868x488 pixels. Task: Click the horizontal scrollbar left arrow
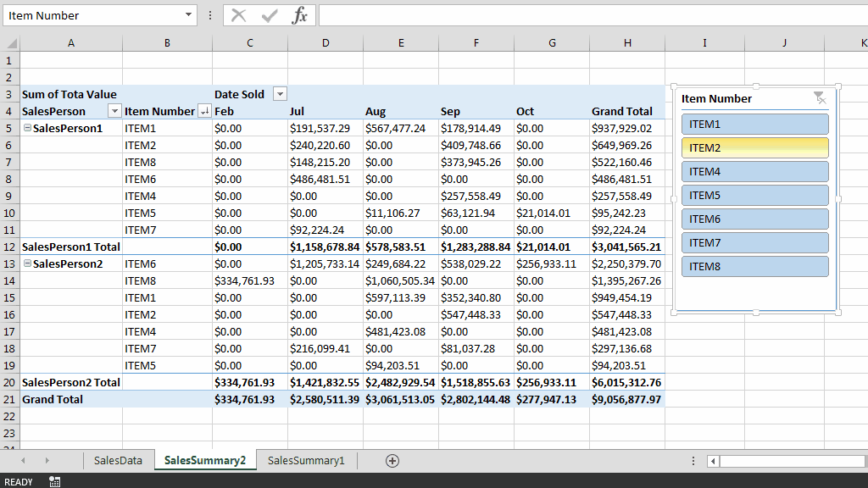pos(713,461)
